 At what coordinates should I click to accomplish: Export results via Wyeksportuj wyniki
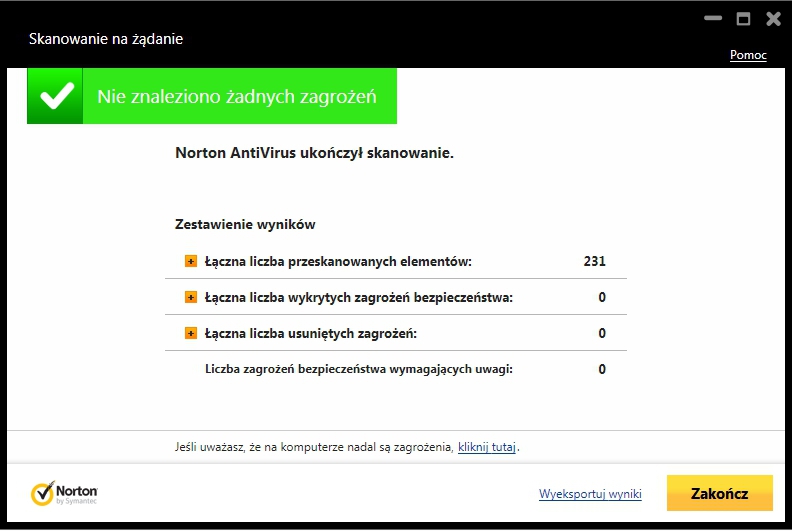coord(590,494)
